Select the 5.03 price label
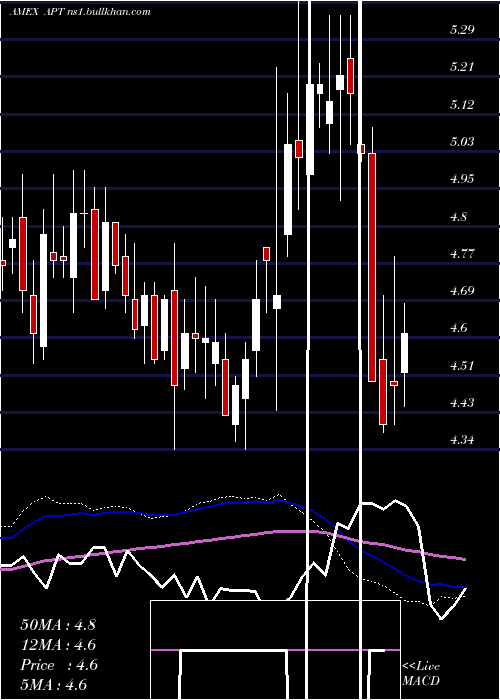This screenshot has width=500, height=700. coord(462,142)
